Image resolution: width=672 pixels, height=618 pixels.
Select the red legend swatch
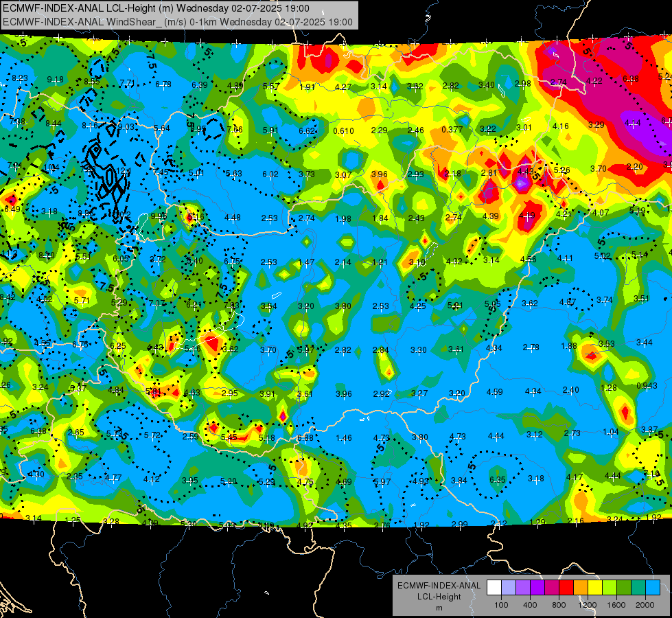566,588
